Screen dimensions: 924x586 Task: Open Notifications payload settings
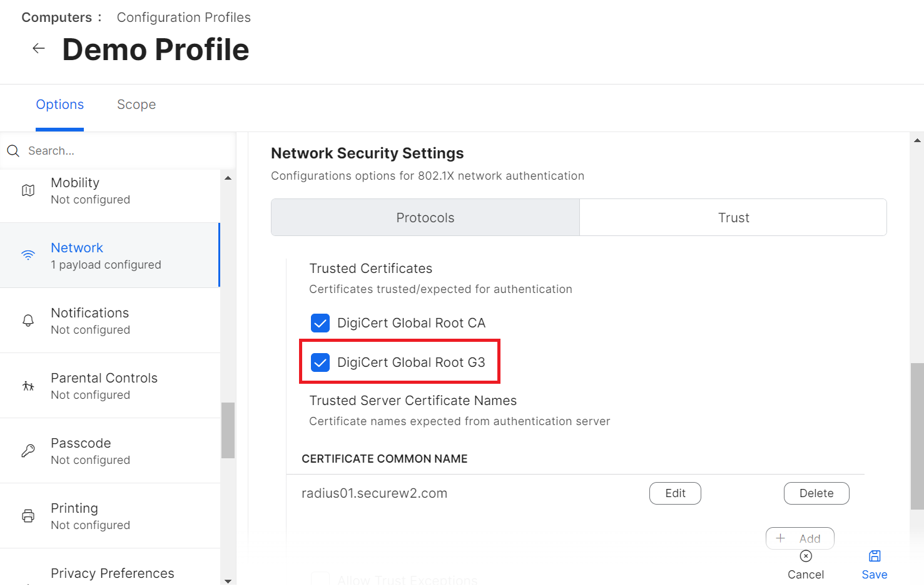tap(110, 321)
